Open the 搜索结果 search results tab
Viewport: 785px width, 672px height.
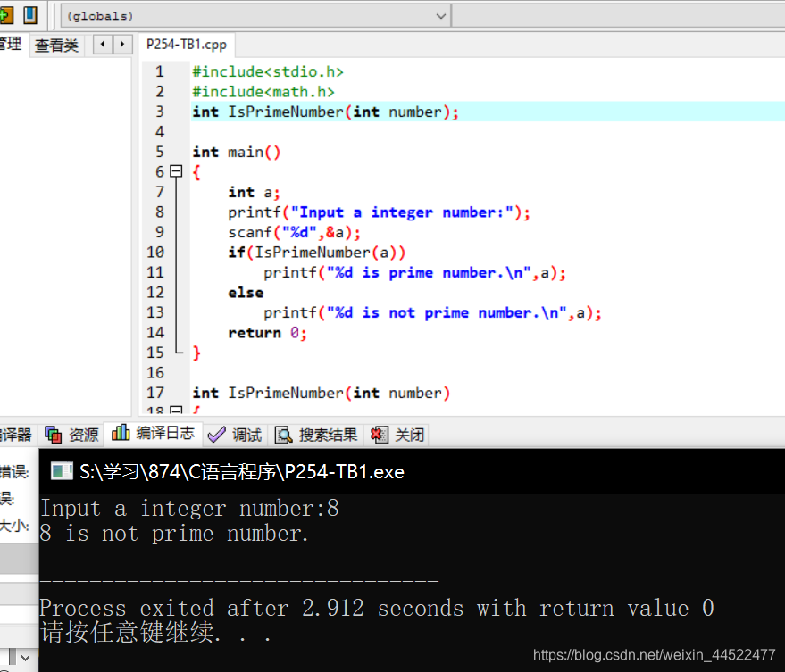click(x=317, y=435)
